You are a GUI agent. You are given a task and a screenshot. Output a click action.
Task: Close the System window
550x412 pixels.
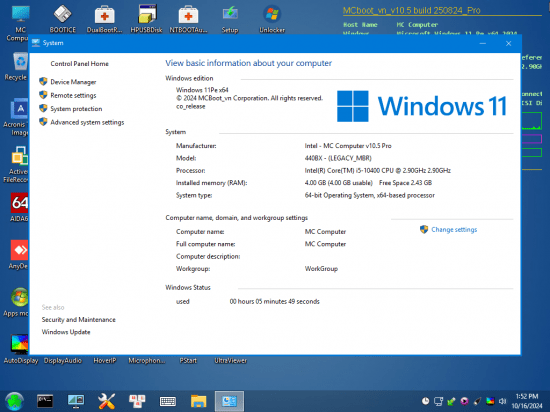[x=508, y=43]
